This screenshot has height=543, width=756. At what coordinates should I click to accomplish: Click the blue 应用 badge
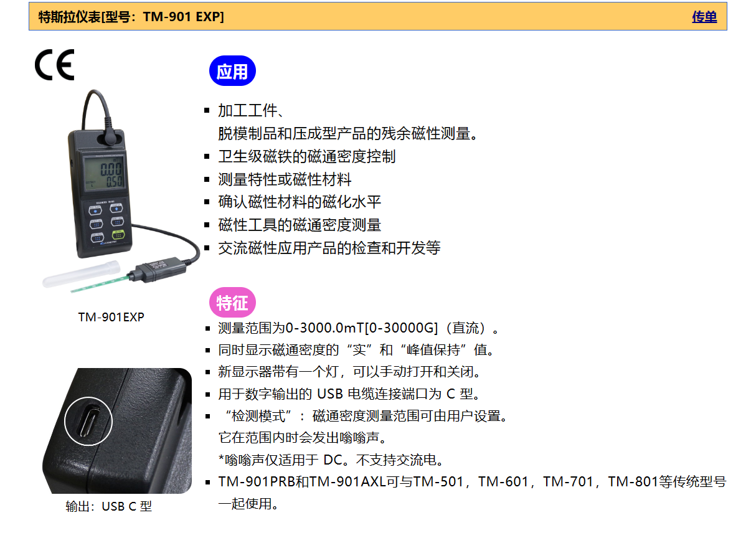click(232, 71)
